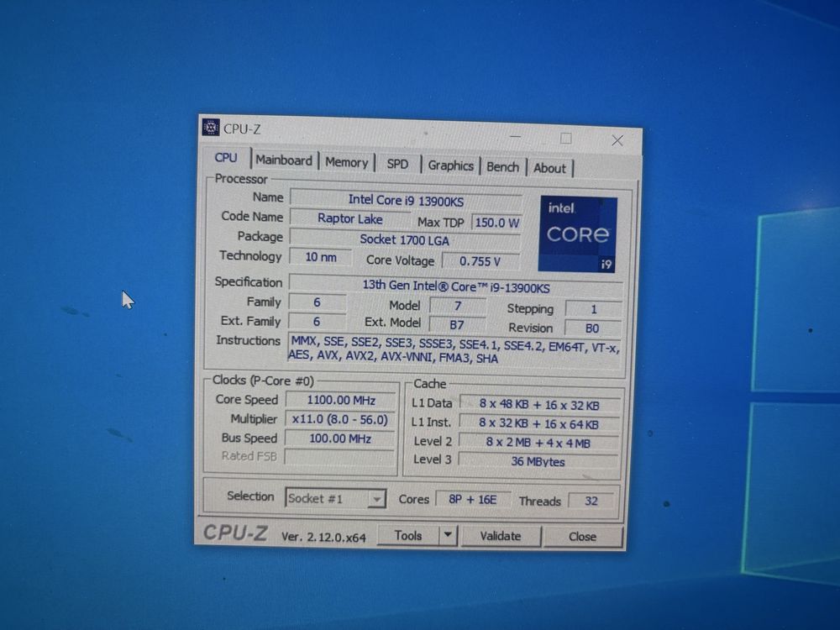
Task: Select the SPD tab
Action: click(x=397, y=164)
